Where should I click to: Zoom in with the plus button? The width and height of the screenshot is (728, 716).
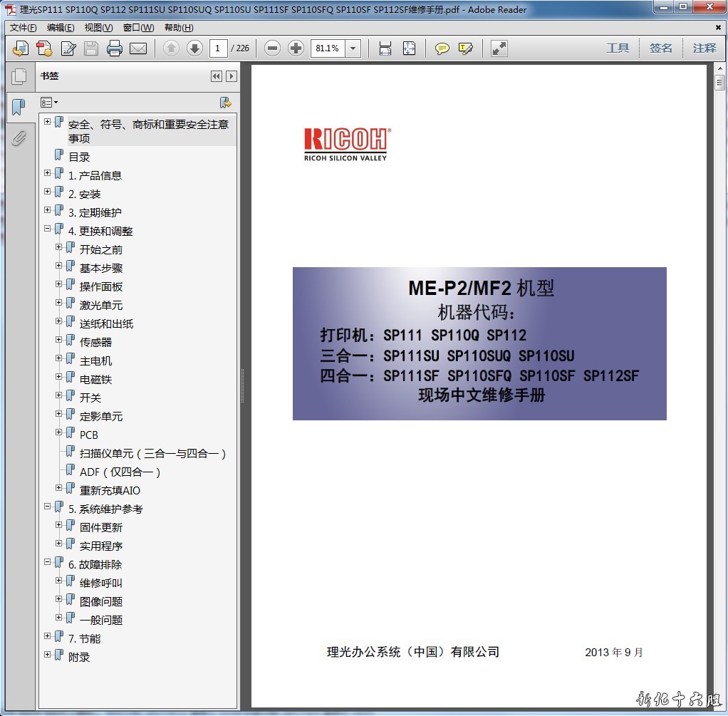coord(296,48)
